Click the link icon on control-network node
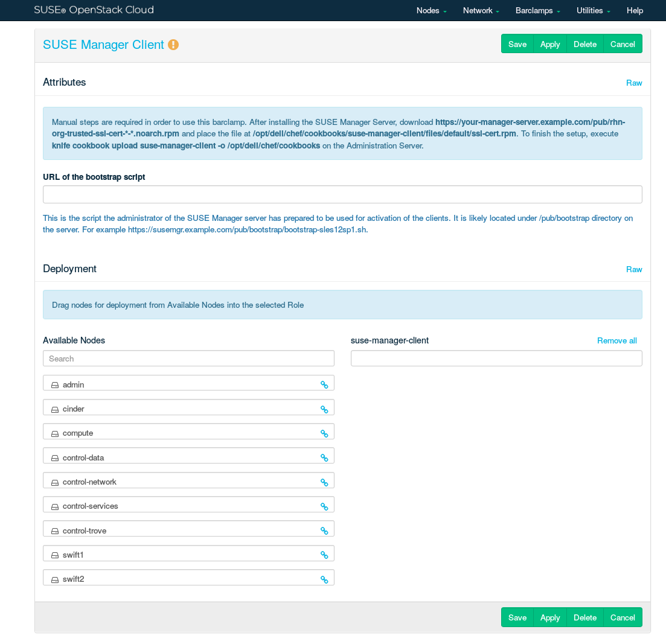 [324, 482]
